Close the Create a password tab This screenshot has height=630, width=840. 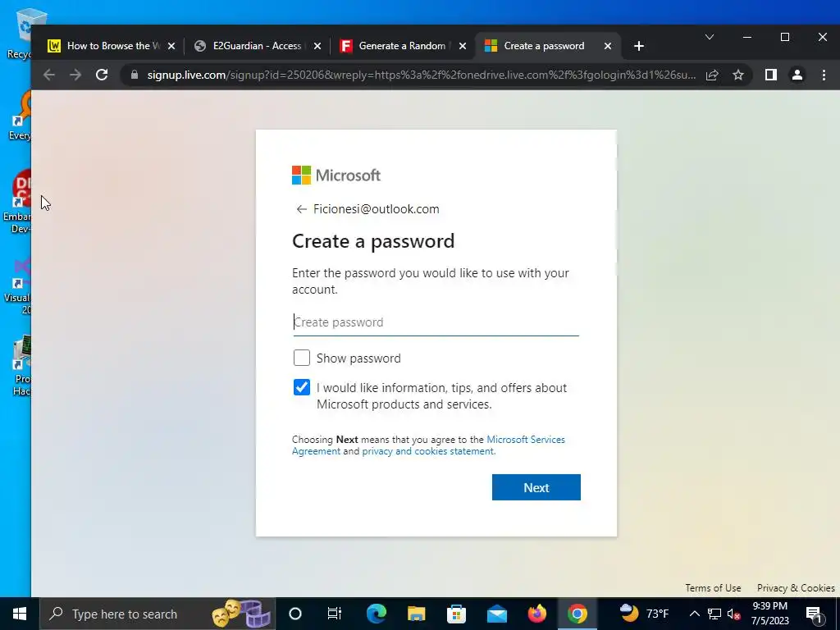(x=608, y=46)
